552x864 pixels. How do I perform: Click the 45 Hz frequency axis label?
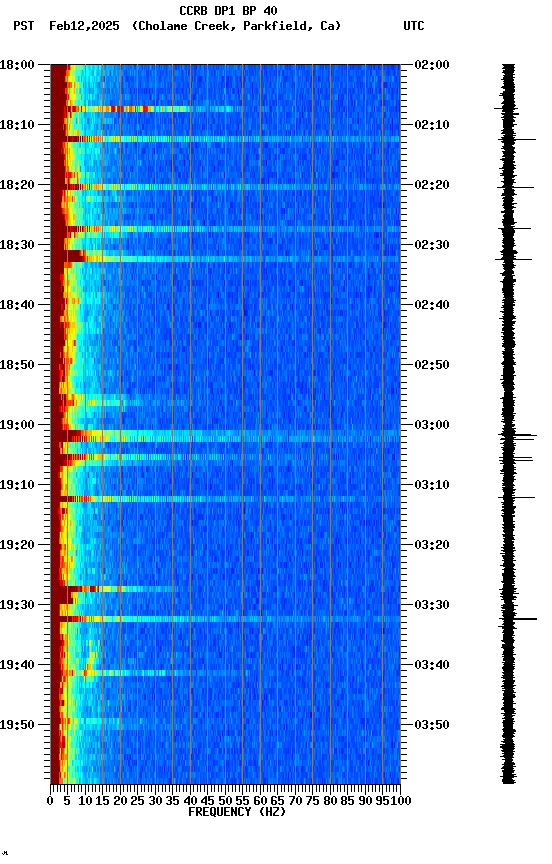(x=208, y=801)
